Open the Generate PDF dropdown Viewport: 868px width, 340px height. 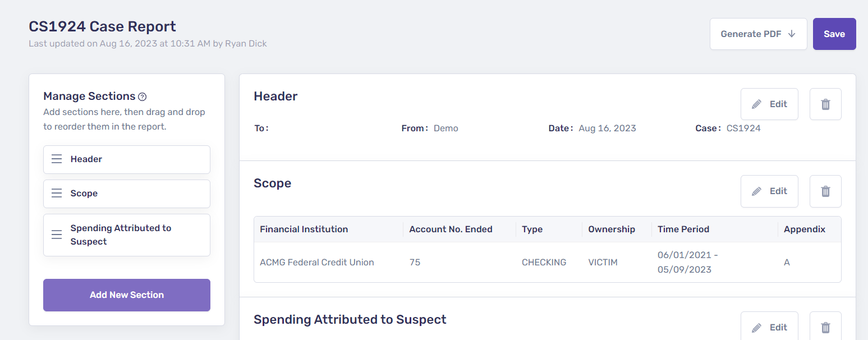758,34
